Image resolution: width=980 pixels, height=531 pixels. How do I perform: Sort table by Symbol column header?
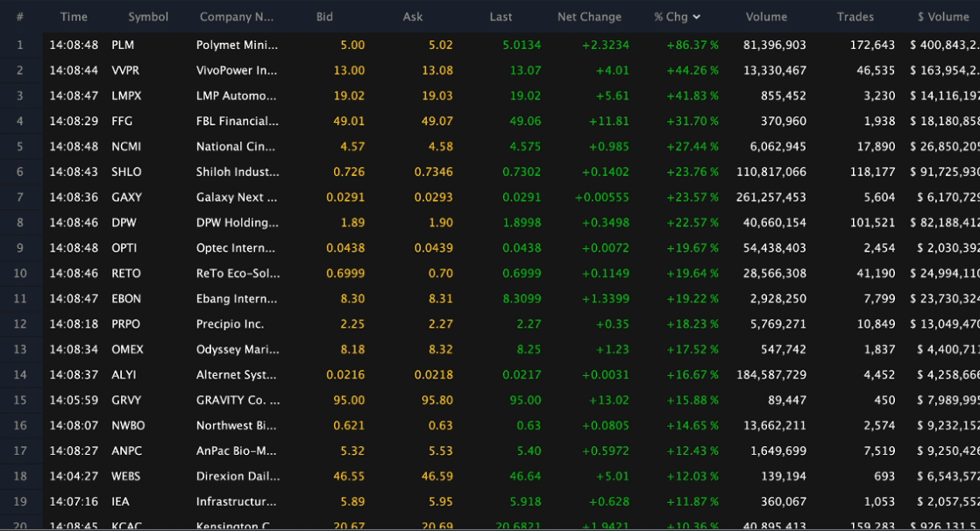click(148, 17)
